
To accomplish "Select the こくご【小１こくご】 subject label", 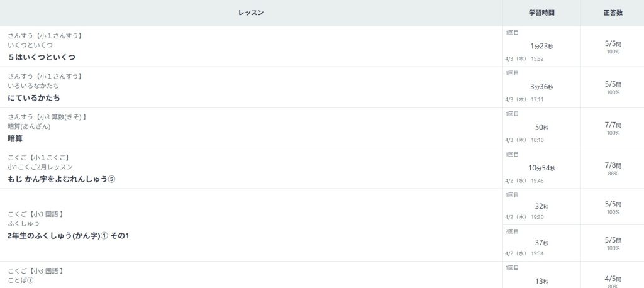I will pyautogui.click(x=38, y=157).
